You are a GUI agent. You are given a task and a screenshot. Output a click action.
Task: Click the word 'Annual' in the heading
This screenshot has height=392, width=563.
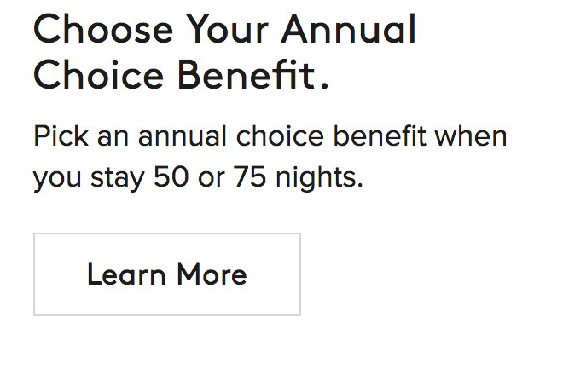click(x=349, y=30)
